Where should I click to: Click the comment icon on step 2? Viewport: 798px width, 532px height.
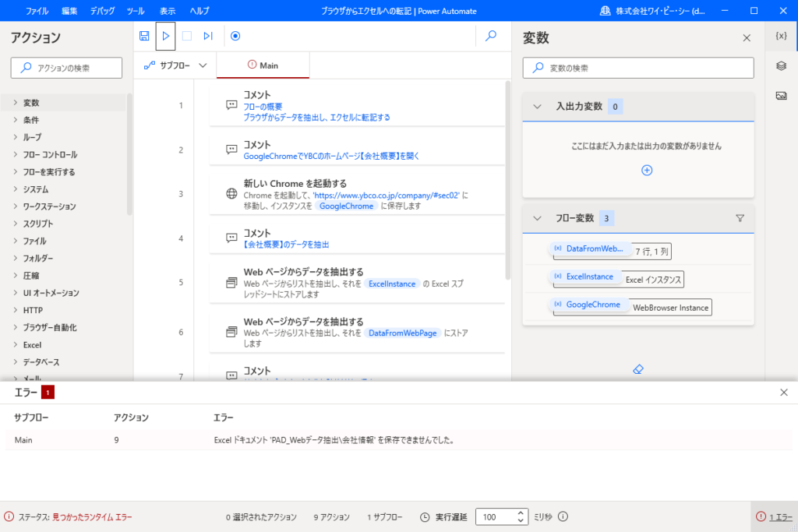231,150
